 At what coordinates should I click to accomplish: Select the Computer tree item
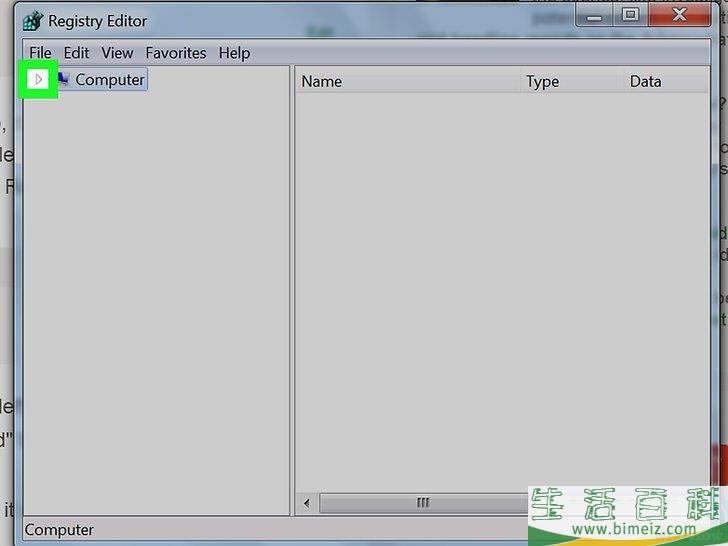click(110, 79)
